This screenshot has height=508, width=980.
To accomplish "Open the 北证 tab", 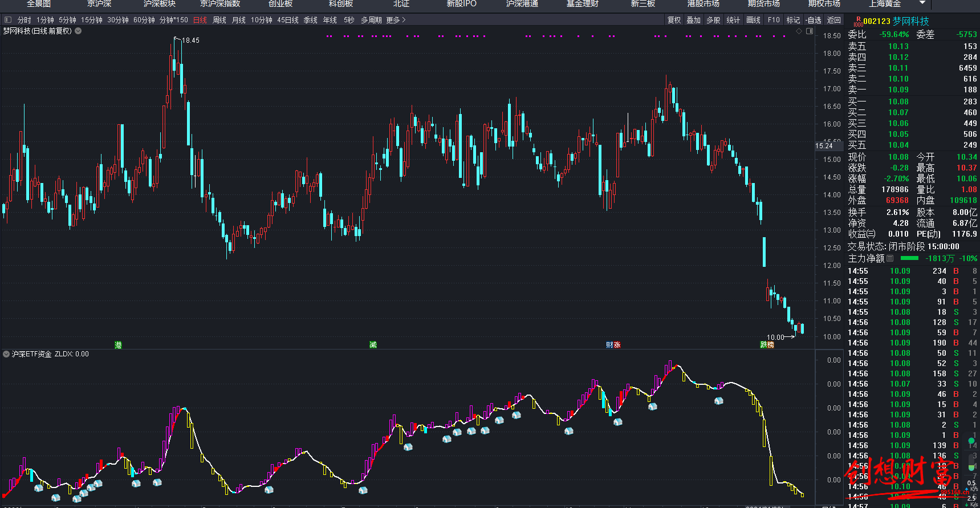I will pos(401,4).
